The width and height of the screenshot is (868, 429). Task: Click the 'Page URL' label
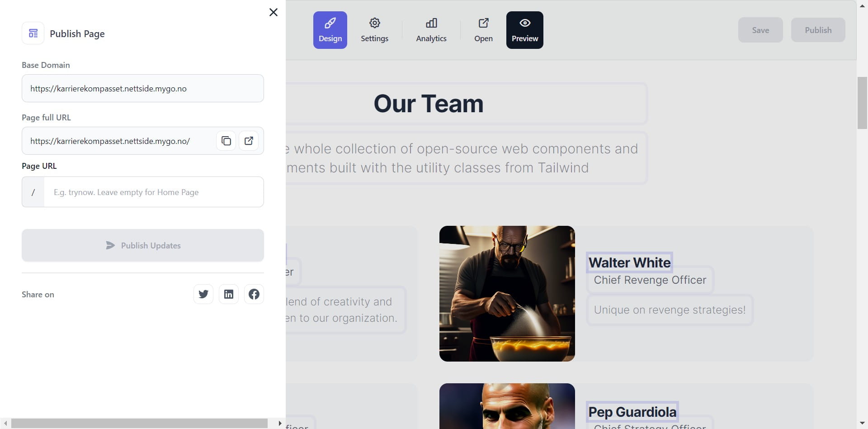pos(39,166)
